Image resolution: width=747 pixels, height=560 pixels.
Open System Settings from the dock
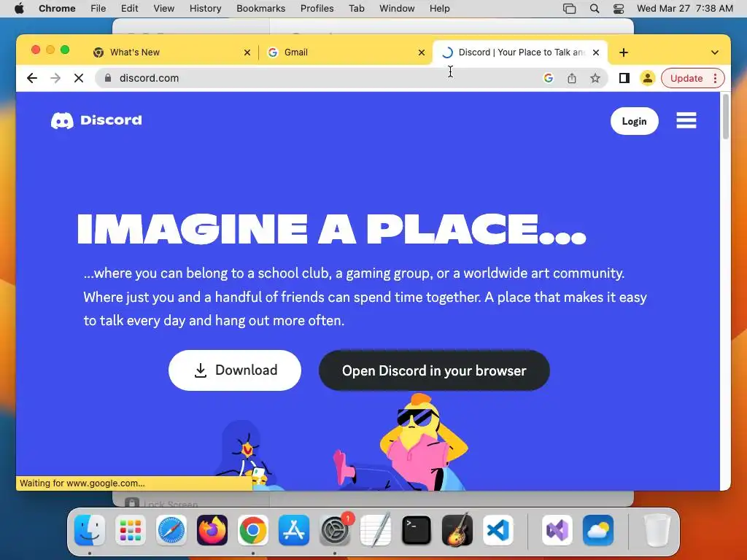[x=334, y=530]
